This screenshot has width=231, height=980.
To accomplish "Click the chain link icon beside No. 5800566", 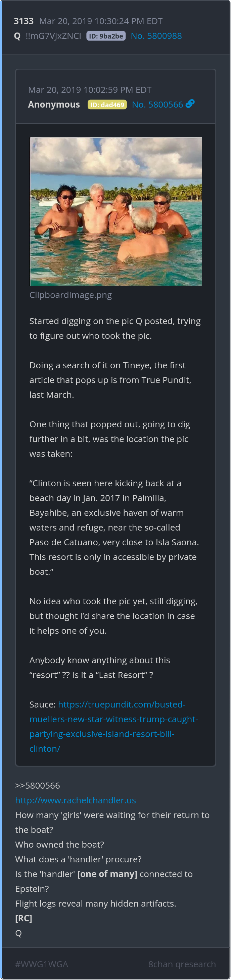I will pyautogui.click(x=190, y=104).
